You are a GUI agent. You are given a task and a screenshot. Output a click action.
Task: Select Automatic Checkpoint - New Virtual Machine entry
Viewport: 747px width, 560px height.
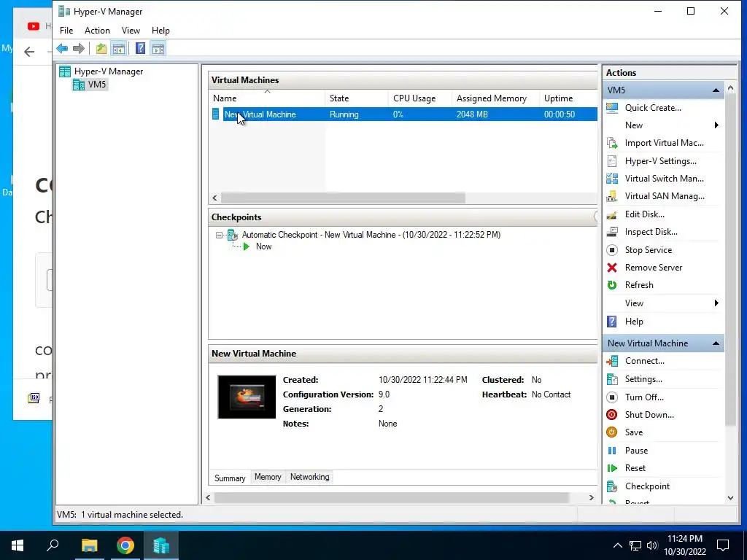(371, 235)
